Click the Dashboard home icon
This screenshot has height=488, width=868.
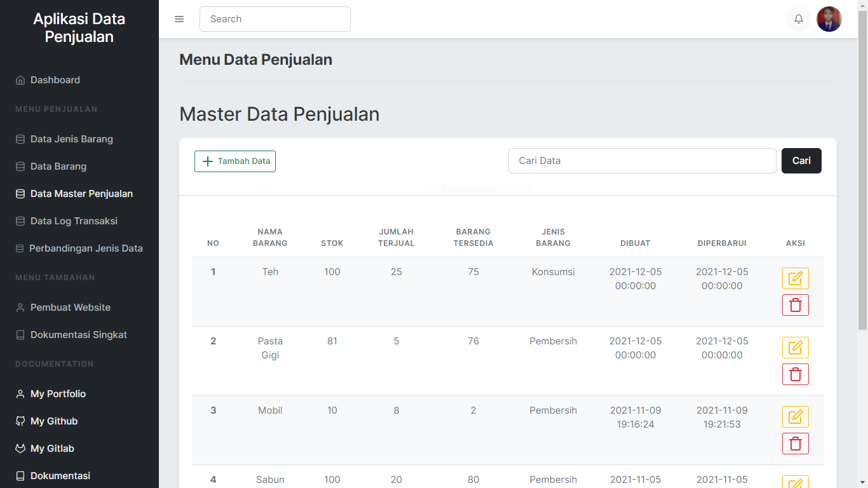pyautogui.click(x=20, y=81)
